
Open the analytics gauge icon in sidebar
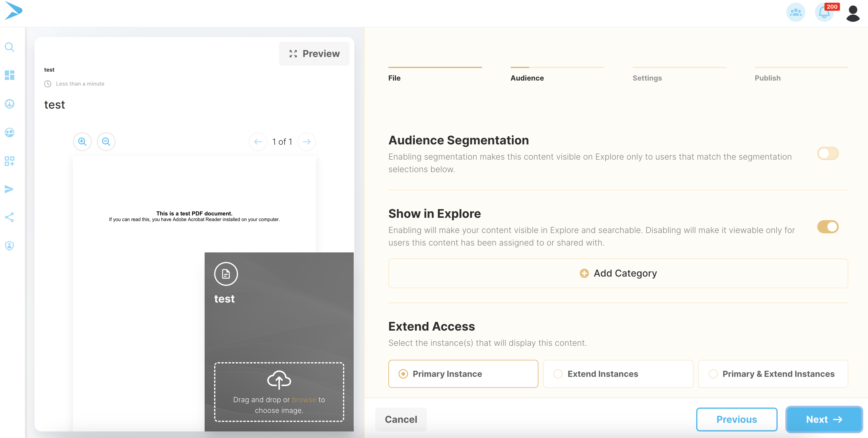[x=10, y=104]
